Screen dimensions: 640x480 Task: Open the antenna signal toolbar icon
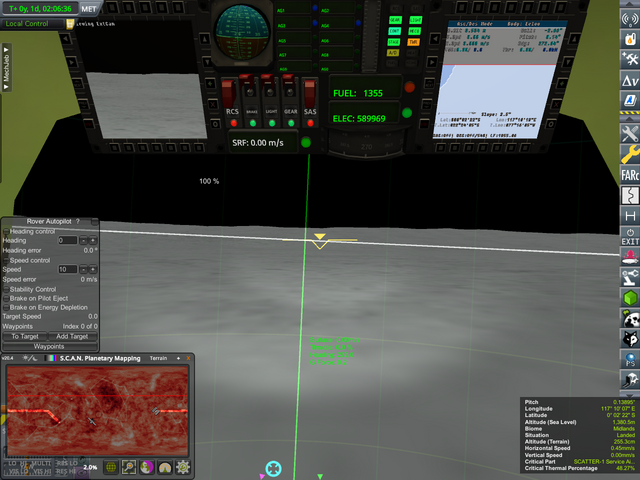click(x=629, y=19)
